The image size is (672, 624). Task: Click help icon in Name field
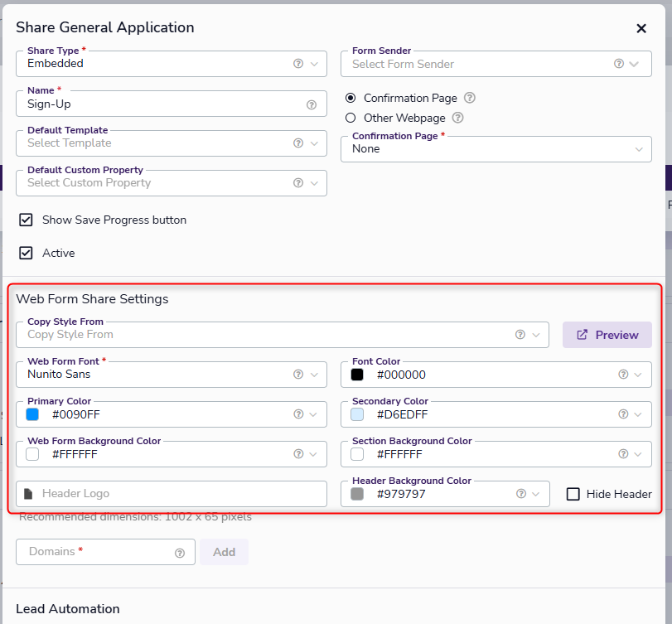tap(312, 104)
